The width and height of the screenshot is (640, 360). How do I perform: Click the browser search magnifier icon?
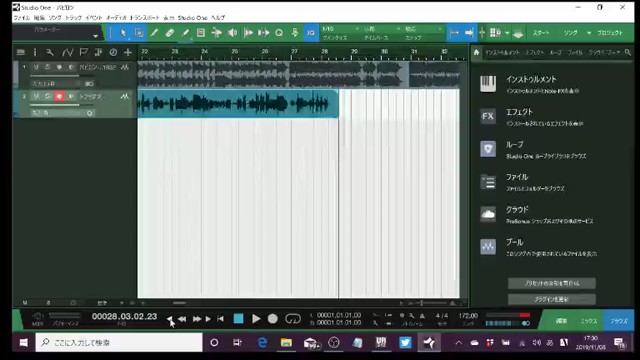point(628,52)
